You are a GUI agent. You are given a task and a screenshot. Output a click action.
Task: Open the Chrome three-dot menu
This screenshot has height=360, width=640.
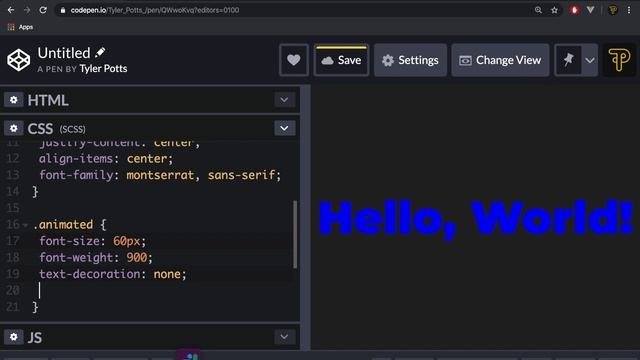(x=629, y=10)
